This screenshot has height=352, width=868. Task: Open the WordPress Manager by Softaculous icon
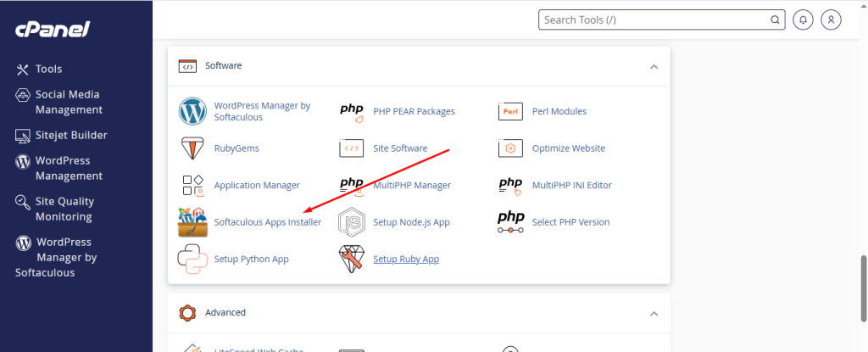[192, 111]
